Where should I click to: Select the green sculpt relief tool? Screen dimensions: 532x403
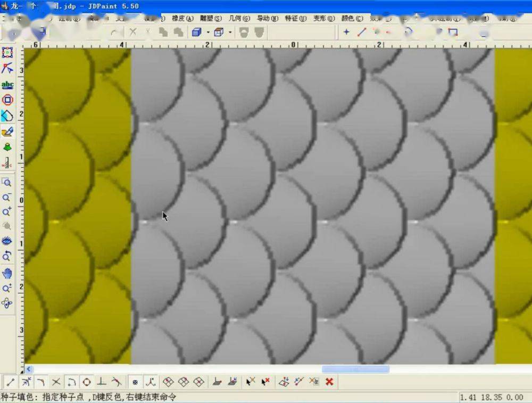(7, 147)
